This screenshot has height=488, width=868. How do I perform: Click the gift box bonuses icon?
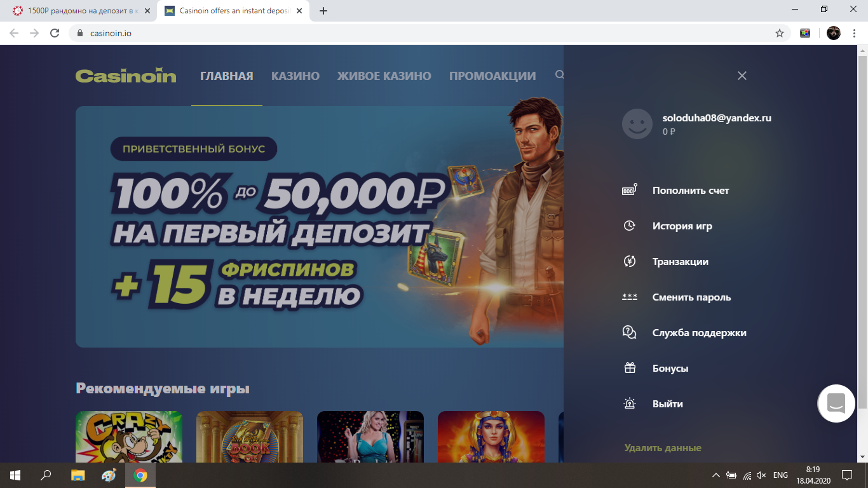click(x=630, y=368)
